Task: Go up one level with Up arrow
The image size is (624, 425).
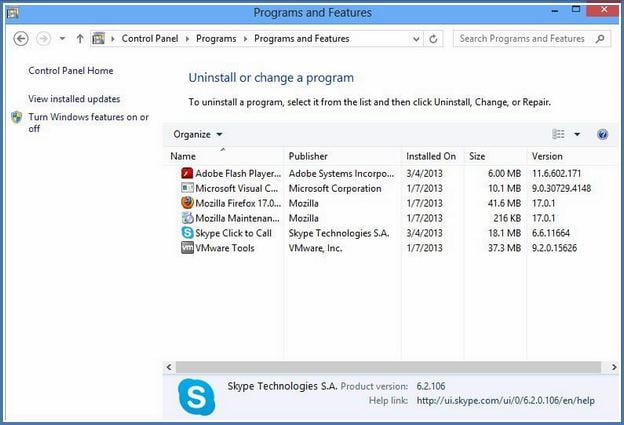Action: (80, 39)
